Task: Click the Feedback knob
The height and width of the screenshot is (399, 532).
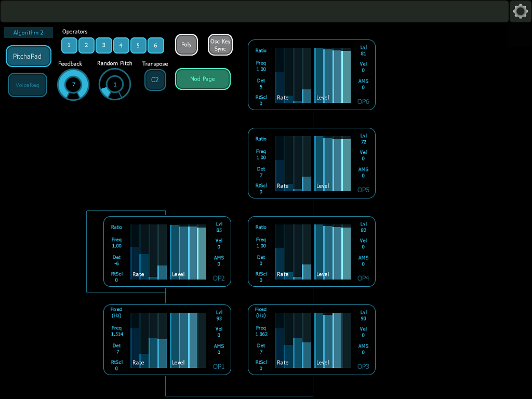Action: pos(73,84)
